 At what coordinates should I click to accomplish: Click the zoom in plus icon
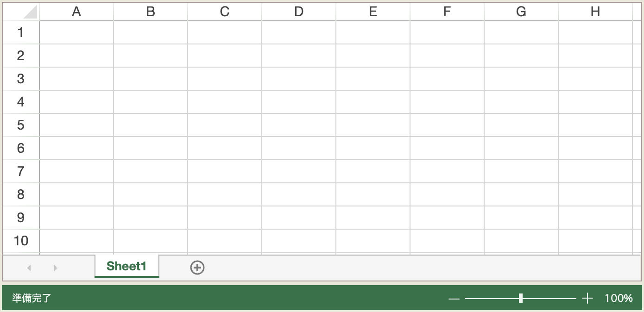pyautogui.click(x=587, y=299)
